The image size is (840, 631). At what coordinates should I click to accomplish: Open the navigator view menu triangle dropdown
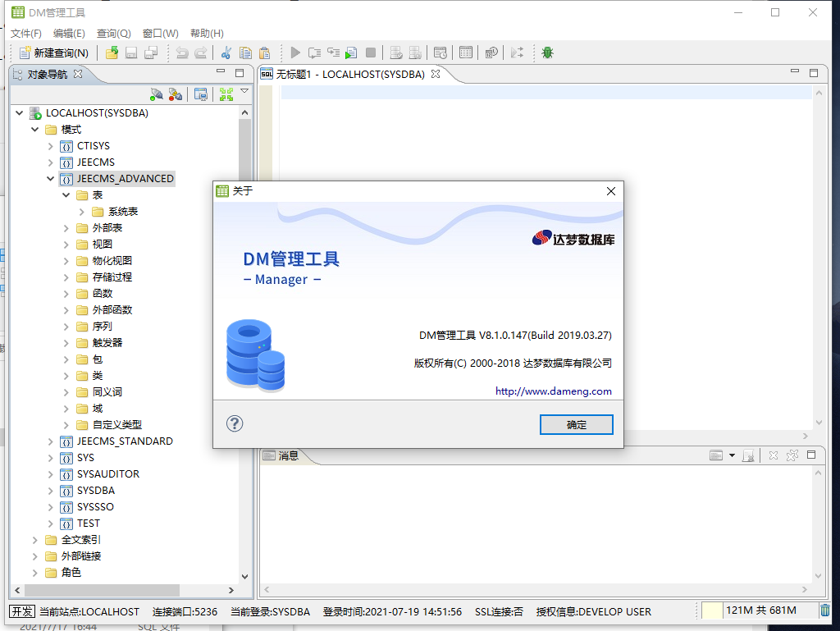(x=244, y=91)
